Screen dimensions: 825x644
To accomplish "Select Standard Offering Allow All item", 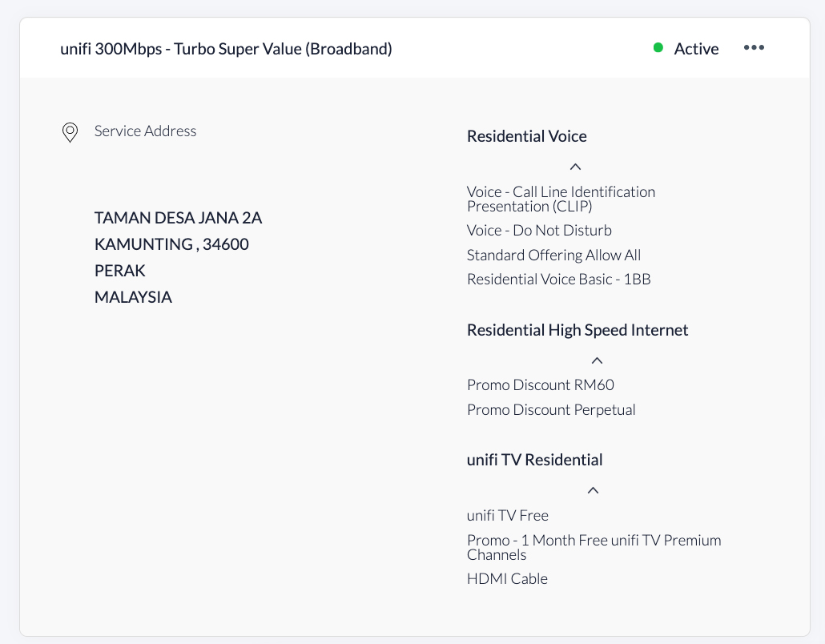I will pos(553,256).
